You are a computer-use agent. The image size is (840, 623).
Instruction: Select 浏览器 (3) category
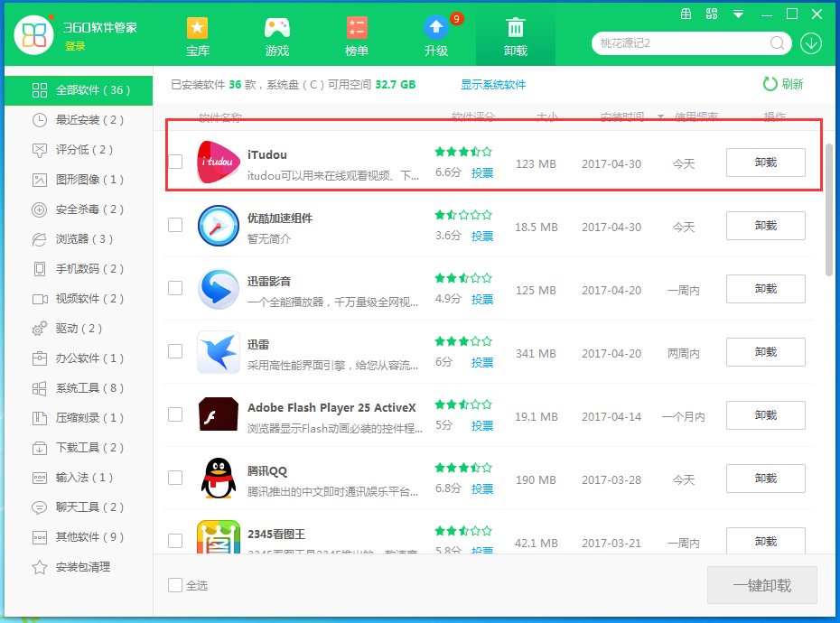79,239
